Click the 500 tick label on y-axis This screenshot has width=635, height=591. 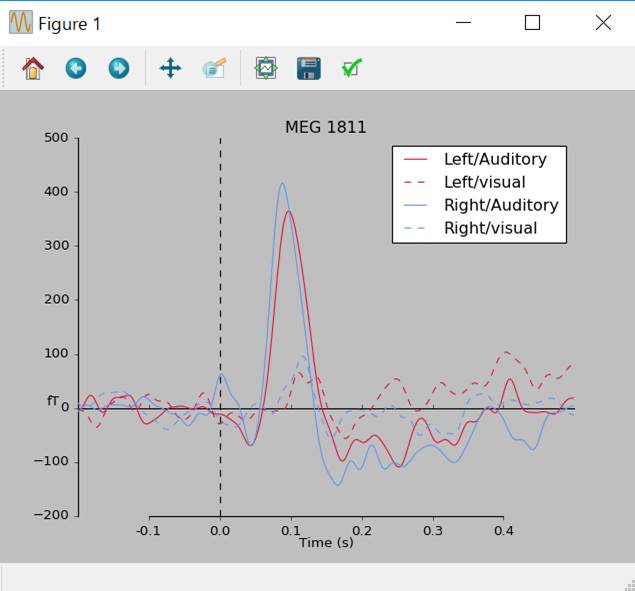[x=56, y=138]
